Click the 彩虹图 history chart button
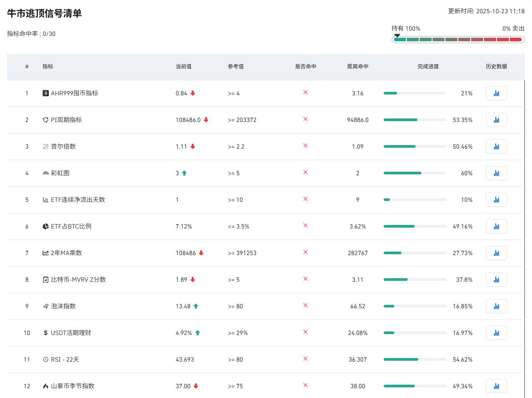The height and width of the screenshot is (398, 532). tap(496, 173)
